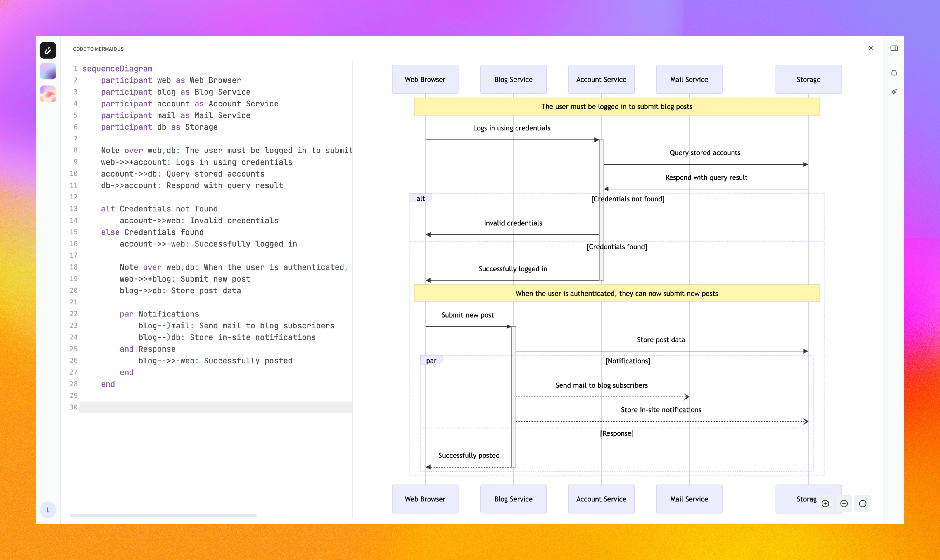Select the pink blob workspace icon
Screen dimensions: 940x560
click(x=48, y=94)
